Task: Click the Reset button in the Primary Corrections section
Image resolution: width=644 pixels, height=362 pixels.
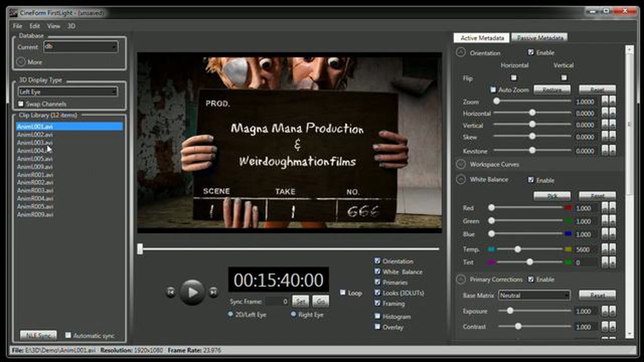Action: [x=597, y=295]
